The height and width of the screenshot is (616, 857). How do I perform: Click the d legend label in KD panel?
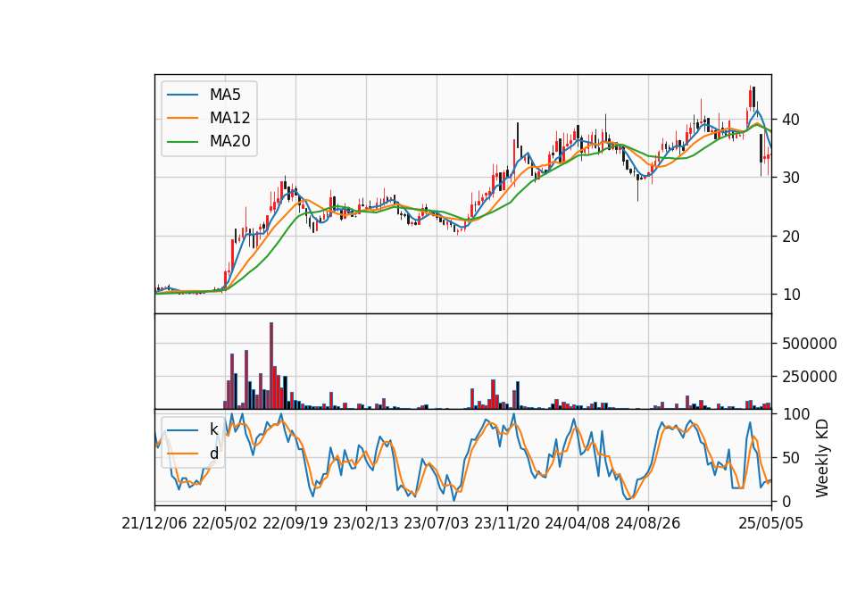point(213,454)
